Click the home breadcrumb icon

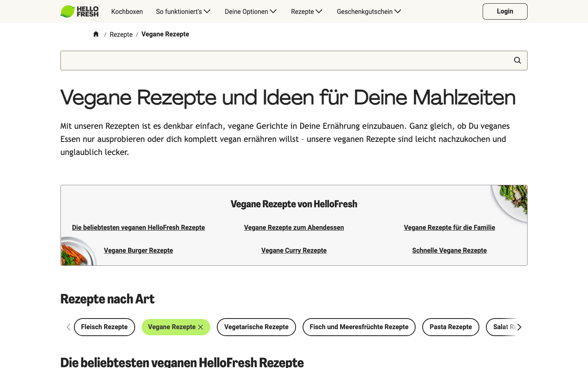click(96, 34)
